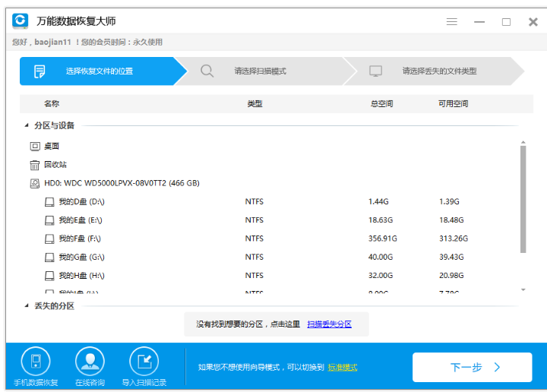
Task: Collapse the 分区与设备 section
Action: [27, 125]
